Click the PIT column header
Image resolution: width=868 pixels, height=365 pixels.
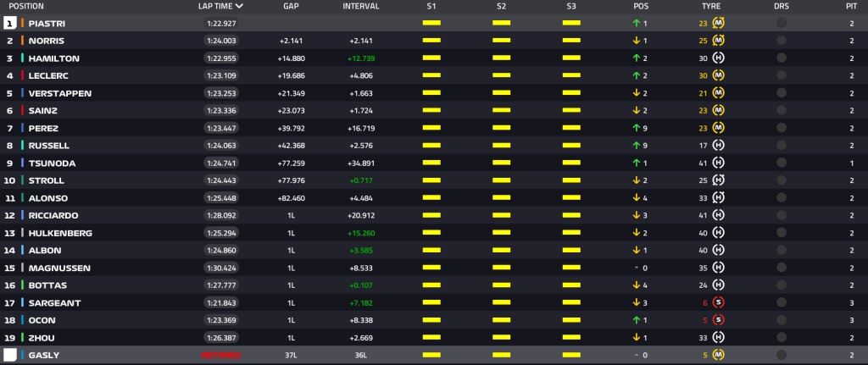tap(852, 7)
